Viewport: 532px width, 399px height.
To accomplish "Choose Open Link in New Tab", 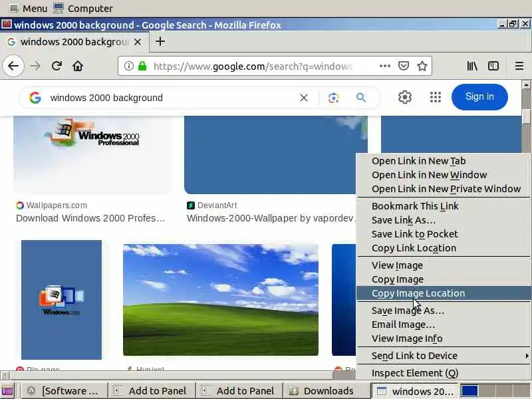I will [444, 161].
